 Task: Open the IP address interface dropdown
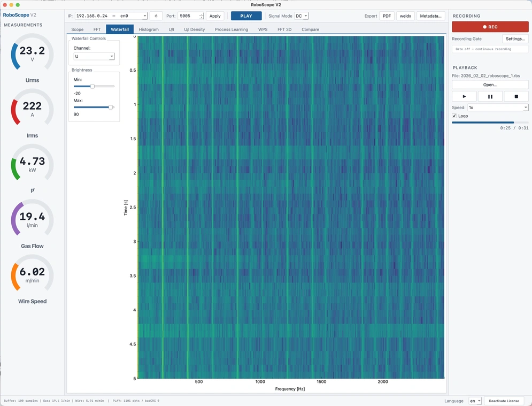coord(111,16)
